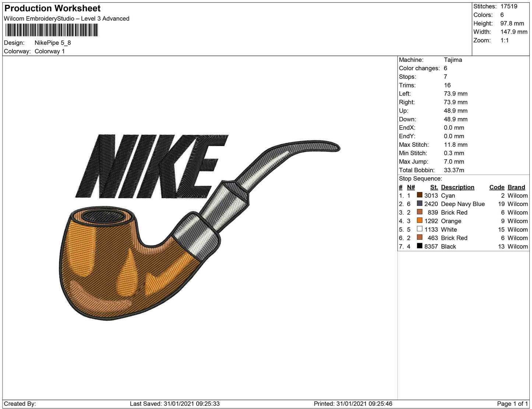Click the 'Created By:' footer label
This screenshot has width=532, height=409.
tap(20, 403)
